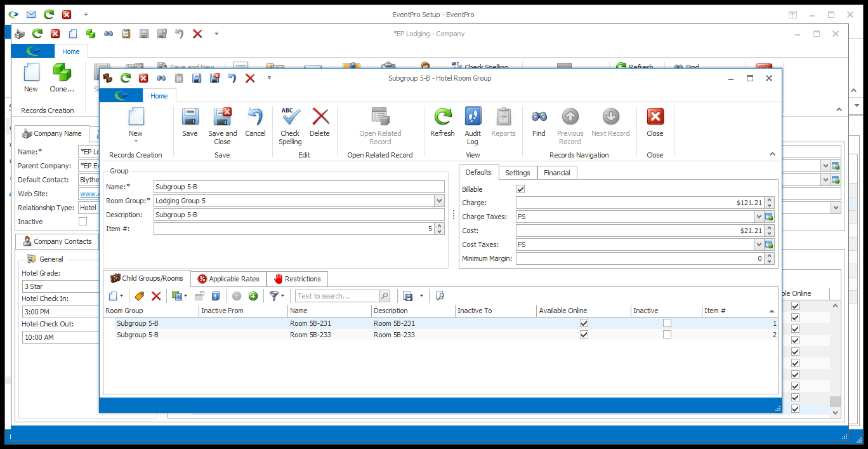
Task: Uncheck Available Online for Room 5B-231
Action: coord(584,323)
